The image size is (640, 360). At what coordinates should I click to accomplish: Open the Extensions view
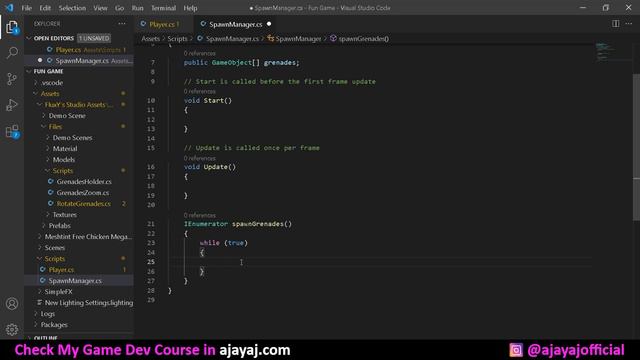[12, 131]
